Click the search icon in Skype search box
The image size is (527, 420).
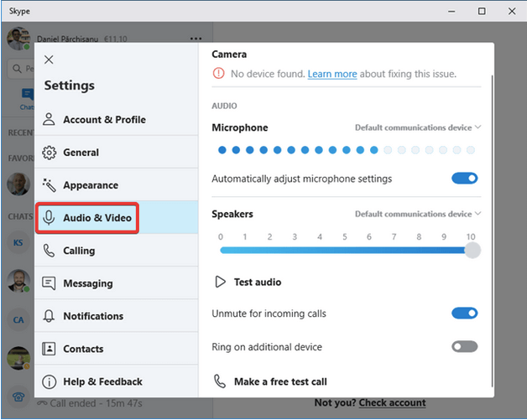[x=17, y=69]
